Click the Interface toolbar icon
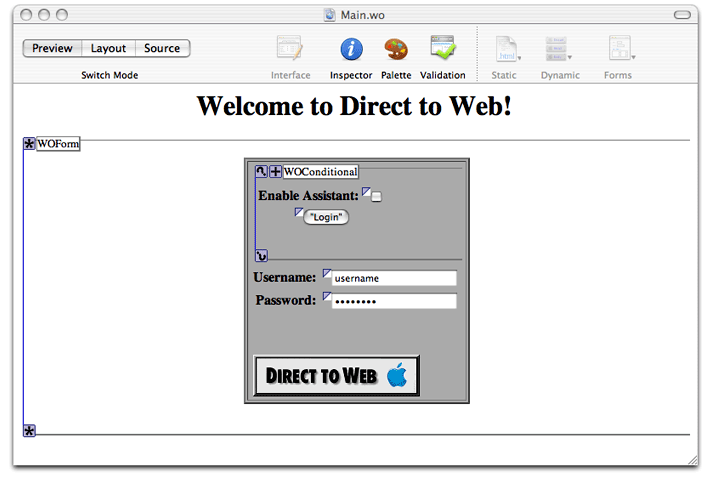Viewport: 712px width, 480px height. point(290,49)
